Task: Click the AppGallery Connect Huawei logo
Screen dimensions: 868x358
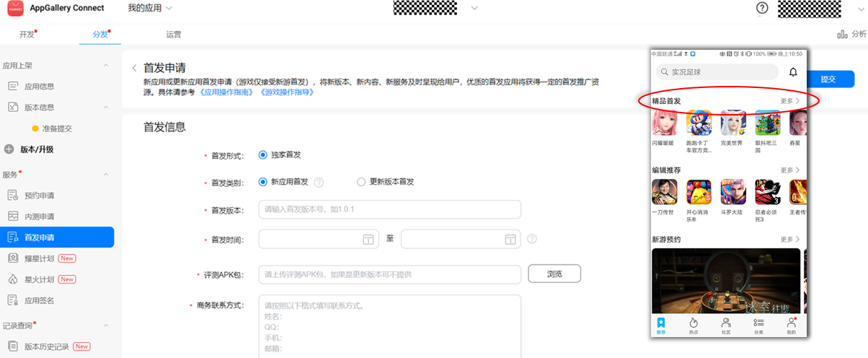Action: 17,8
